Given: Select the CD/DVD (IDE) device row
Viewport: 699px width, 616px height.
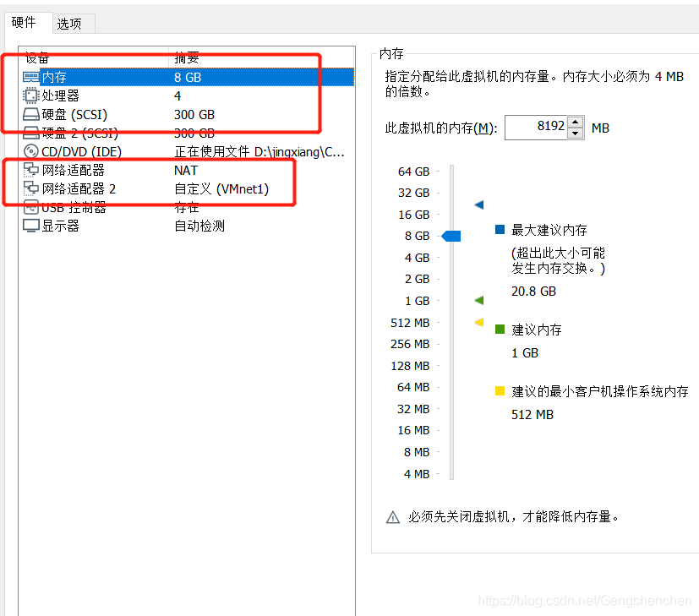Looking at the screenshot, I should coord(188,152).
